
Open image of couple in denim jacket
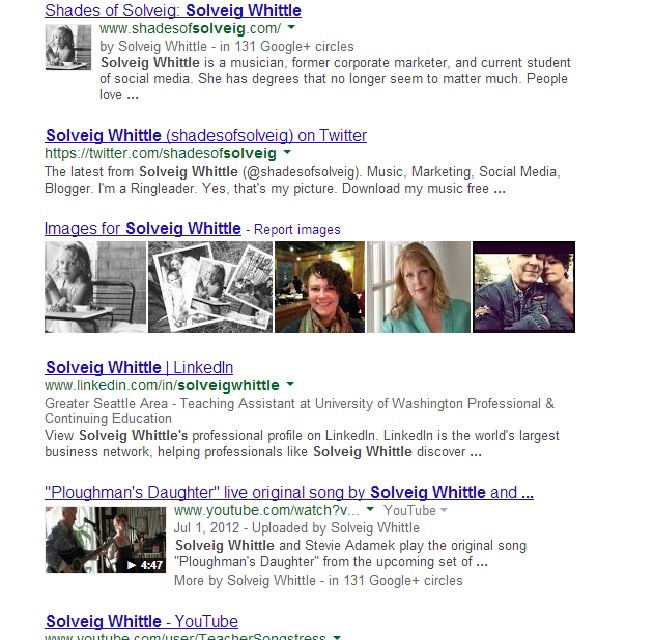point(524,287)
